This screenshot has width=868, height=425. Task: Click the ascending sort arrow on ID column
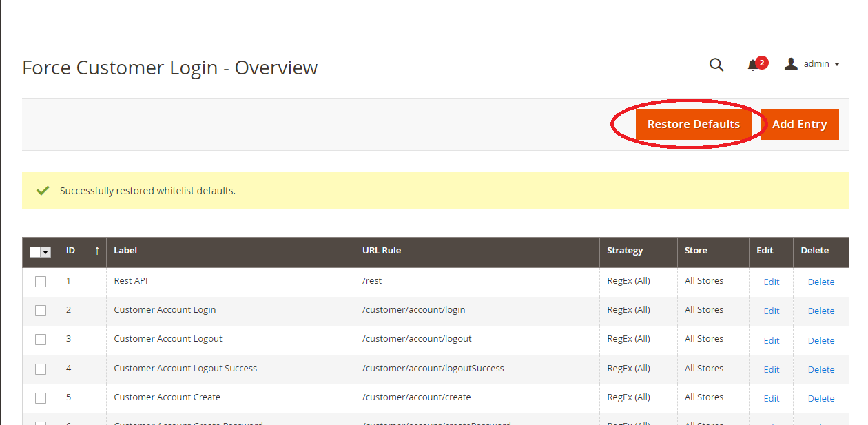point(97,251)
